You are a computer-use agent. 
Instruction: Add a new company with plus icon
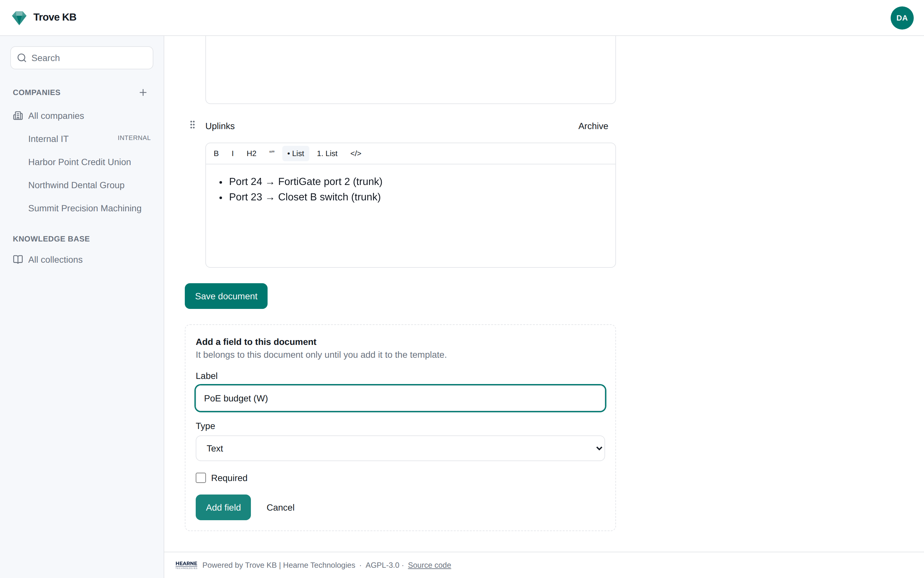(143, 92)
